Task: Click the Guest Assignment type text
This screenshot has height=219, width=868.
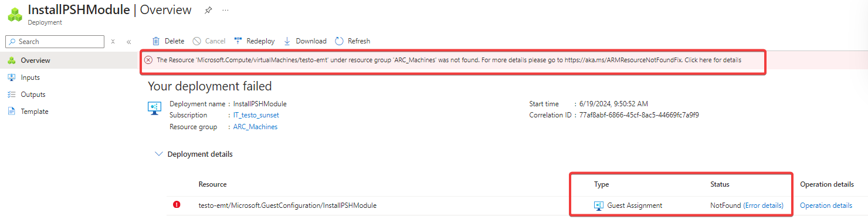Action: tap(635, 205)
